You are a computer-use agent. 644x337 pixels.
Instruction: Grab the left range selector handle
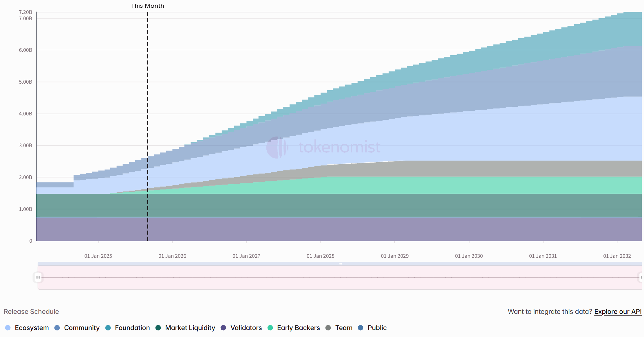point(38,277)
